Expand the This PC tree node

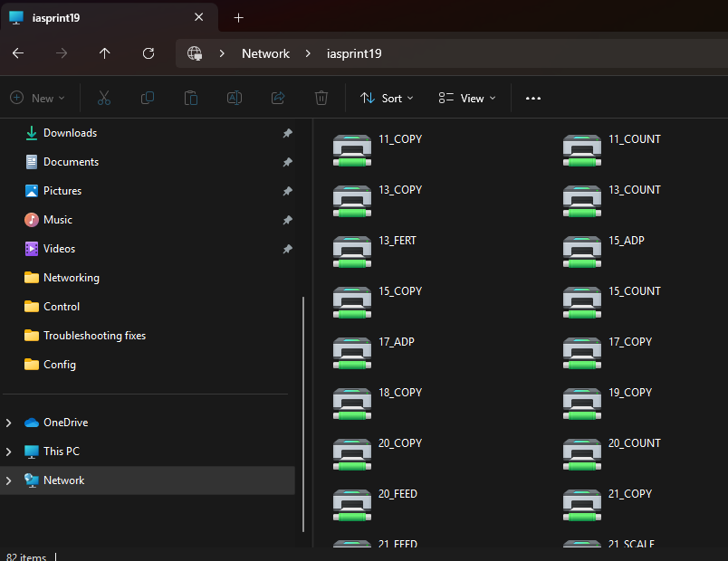(8, 452)
